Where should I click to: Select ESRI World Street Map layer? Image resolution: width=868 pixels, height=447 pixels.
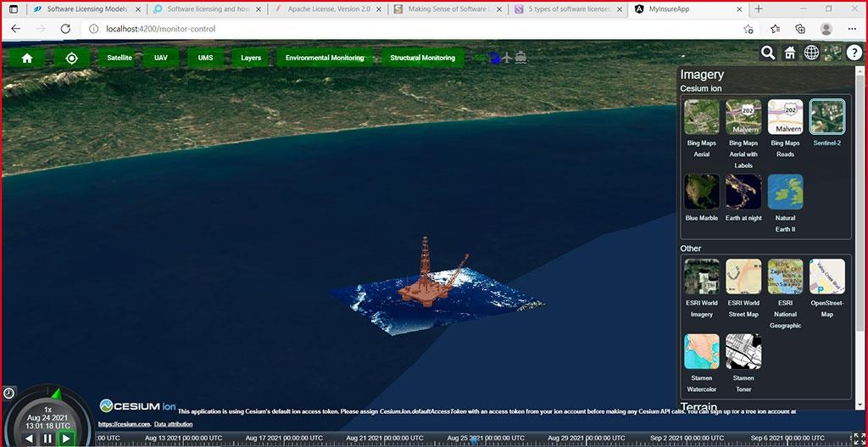743,277
